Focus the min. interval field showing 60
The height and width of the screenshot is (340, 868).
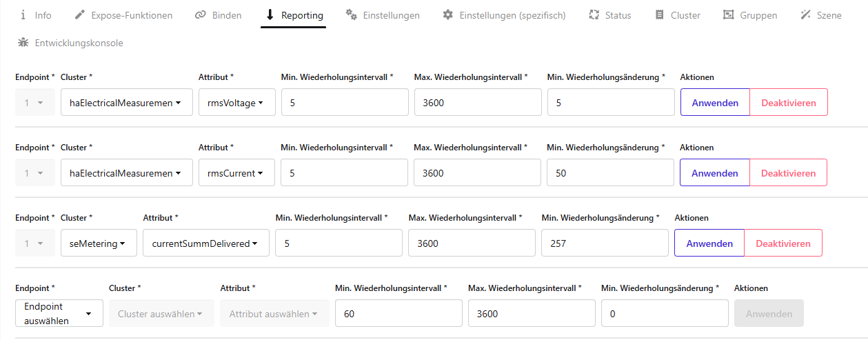click(x=398, y=314)
